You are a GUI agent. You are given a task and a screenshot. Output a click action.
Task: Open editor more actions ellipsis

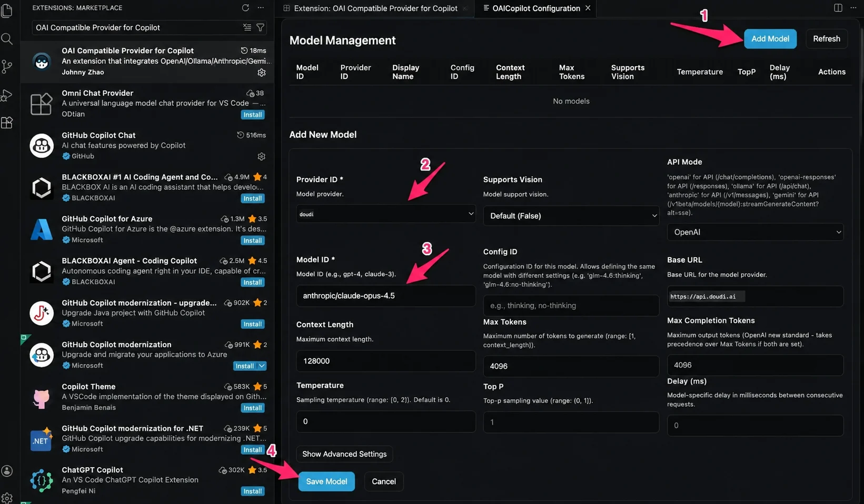point(853,8)
